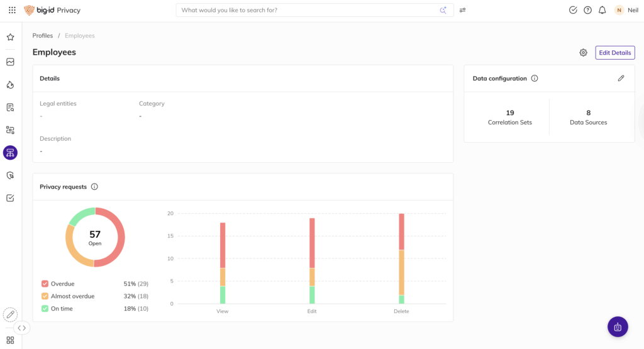The width and height of the screenshot is (644, 349).
Task: Focus the search input field
Action: coord(308,10)
